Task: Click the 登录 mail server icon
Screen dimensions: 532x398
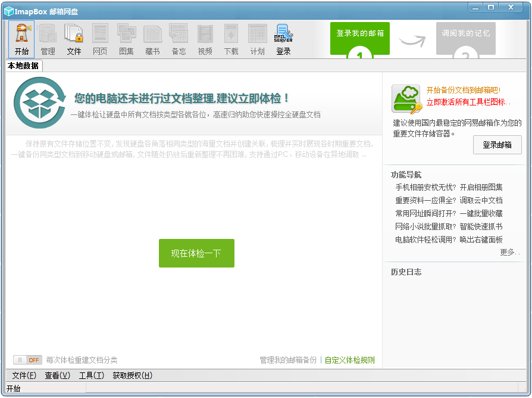Action: (x=283, y=39)
